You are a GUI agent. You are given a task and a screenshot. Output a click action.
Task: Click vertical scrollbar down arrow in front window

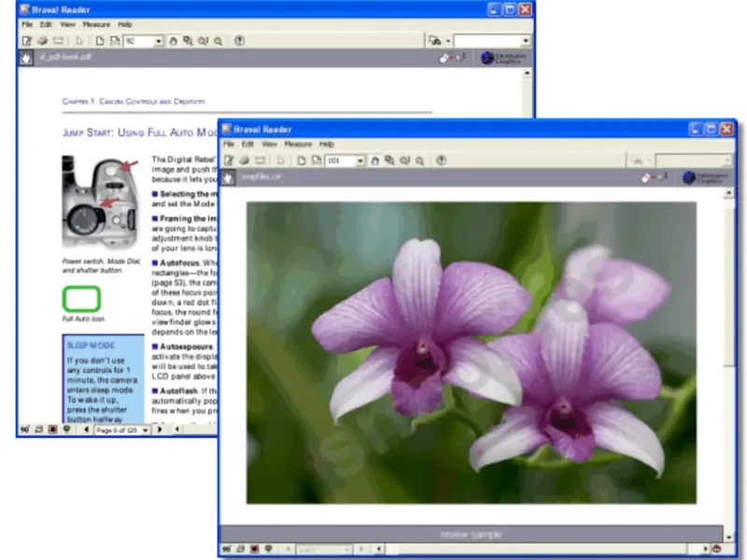point(728,538)
